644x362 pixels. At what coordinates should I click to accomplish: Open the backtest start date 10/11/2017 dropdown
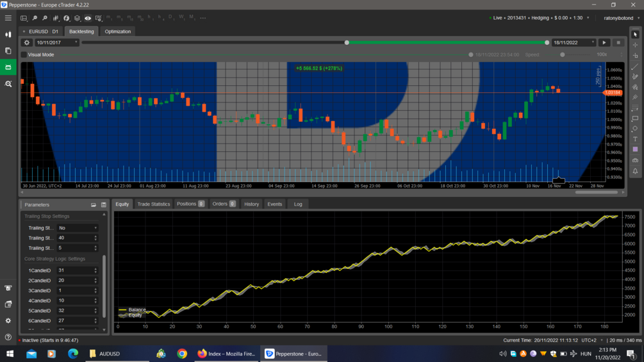click(x=56, y=43)
